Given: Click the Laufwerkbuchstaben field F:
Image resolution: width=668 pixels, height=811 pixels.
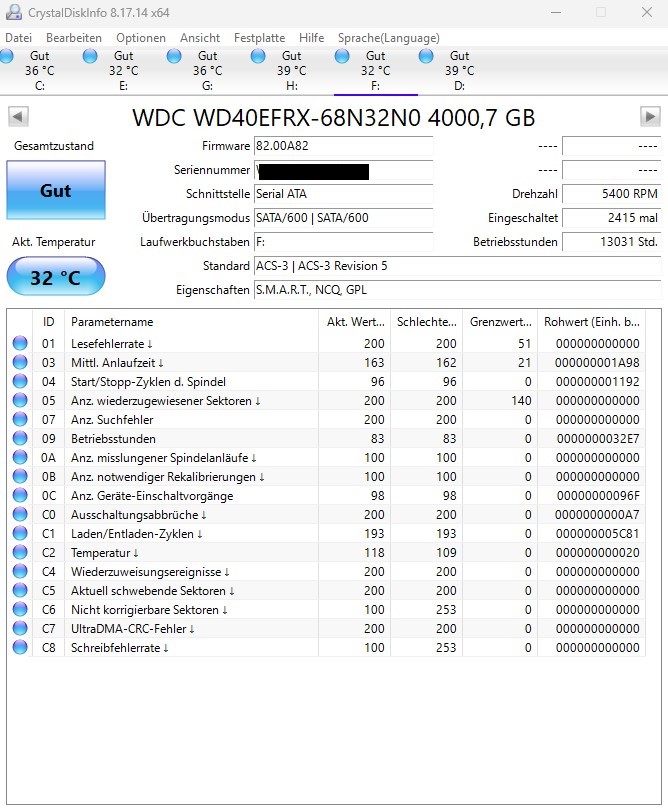Looking at the screenshot, I should [343, 242].
